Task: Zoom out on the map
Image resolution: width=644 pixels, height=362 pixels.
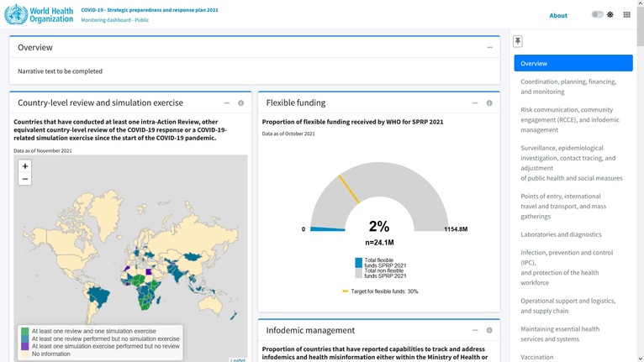Action: [25, 179]
